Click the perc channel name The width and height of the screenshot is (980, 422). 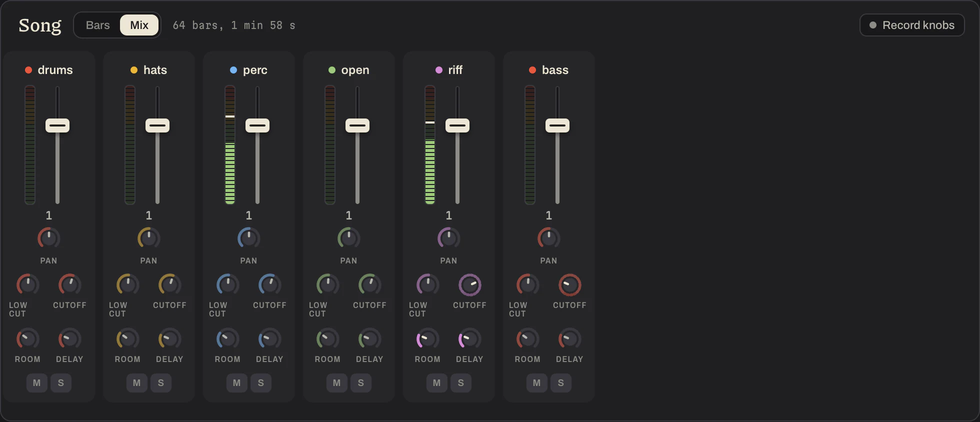pos(255,70)
